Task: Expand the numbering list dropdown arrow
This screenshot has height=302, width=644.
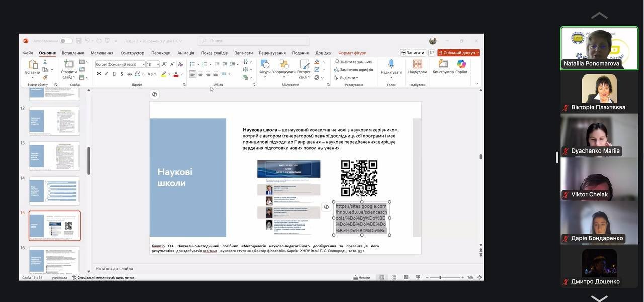Action: pos(211,64)
